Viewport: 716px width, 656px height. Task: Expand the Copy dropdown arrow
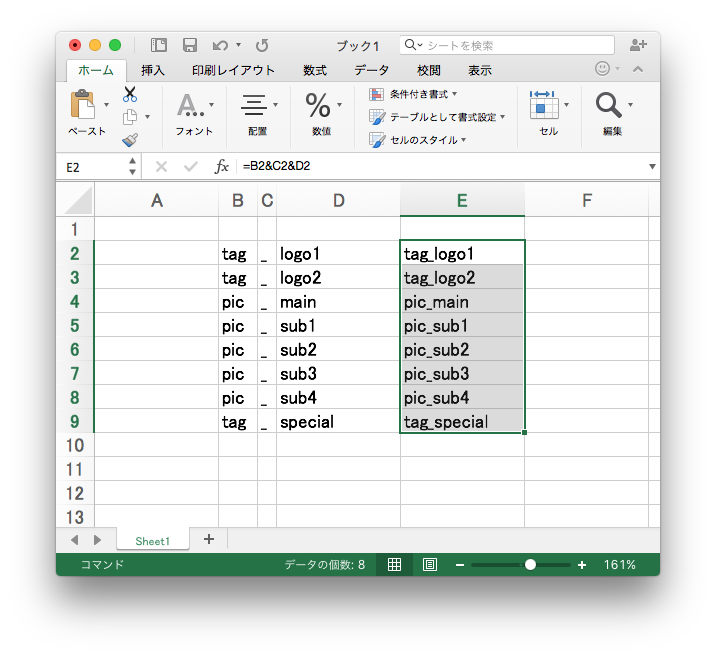(147, 117)
